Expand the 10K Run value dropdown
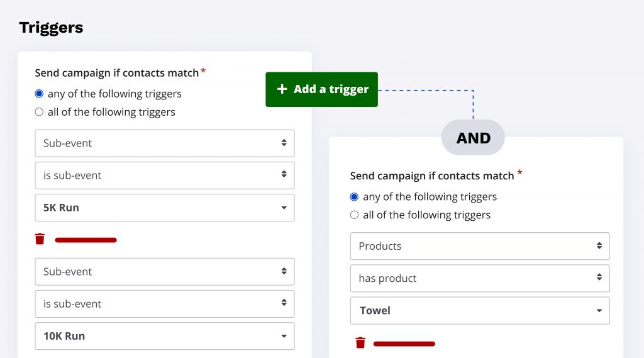 click(x=165, y=336)
